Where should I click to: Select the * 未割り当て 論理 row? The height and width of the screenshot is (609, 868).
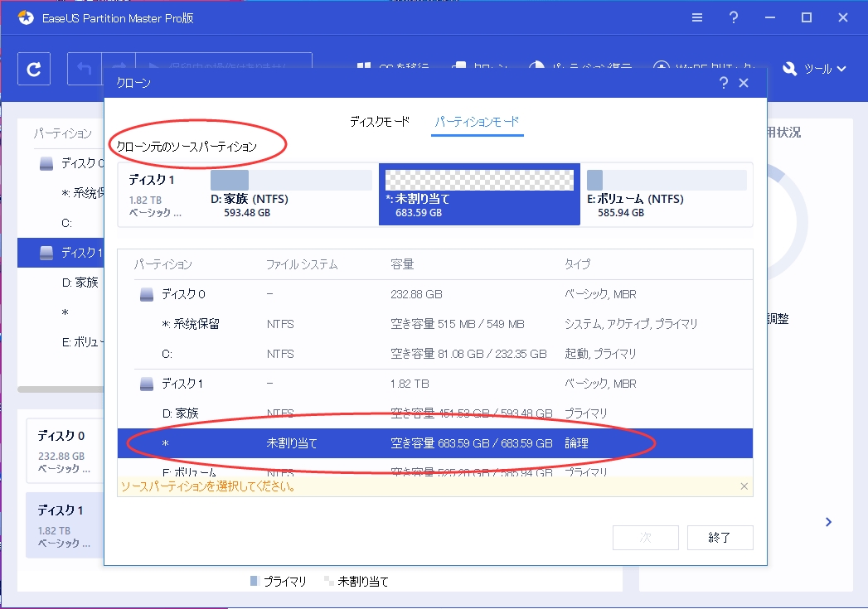click(435, 443)
